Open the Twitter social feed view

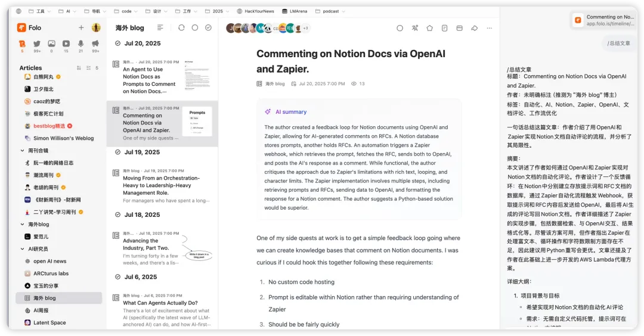[x=37, y=43]
